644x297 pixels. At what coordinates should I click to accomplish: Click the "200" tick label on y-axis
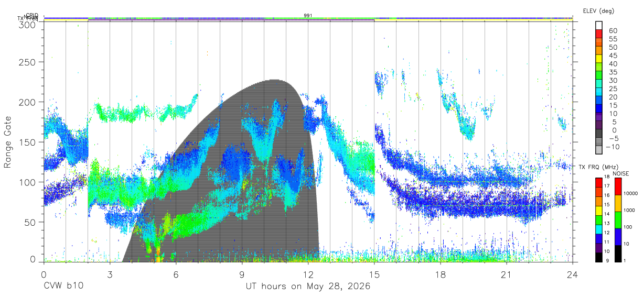27,102
